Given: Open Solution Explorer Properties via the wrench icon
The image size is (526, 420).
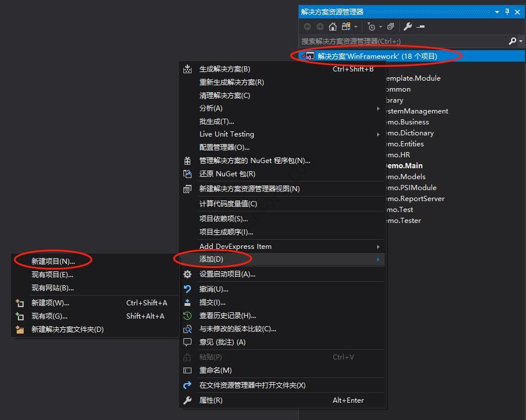Looking at the screenshot, I should [x=407, y=26].
